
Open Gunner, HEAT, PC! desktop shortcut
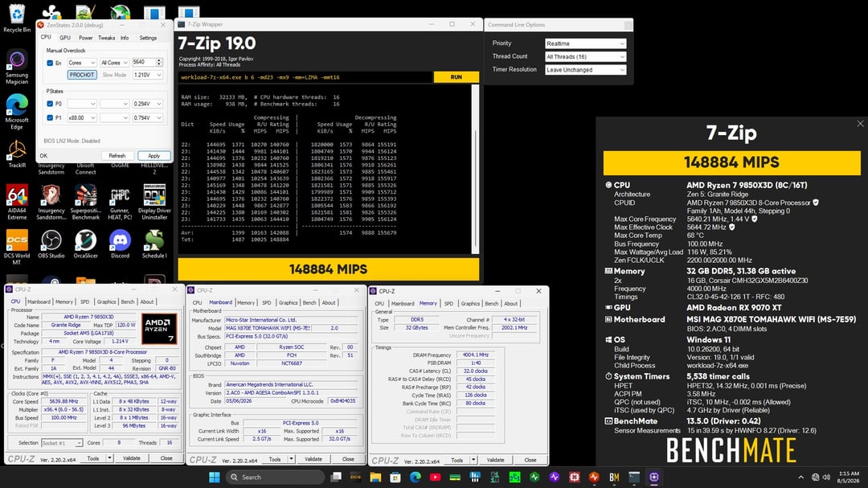(120, 202)
